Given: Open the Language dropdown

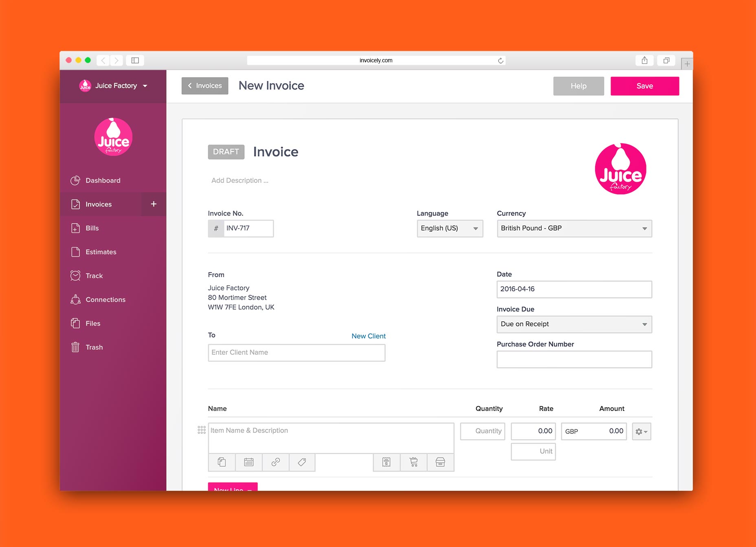Looking at the screenshot, I should click(450, 228).
